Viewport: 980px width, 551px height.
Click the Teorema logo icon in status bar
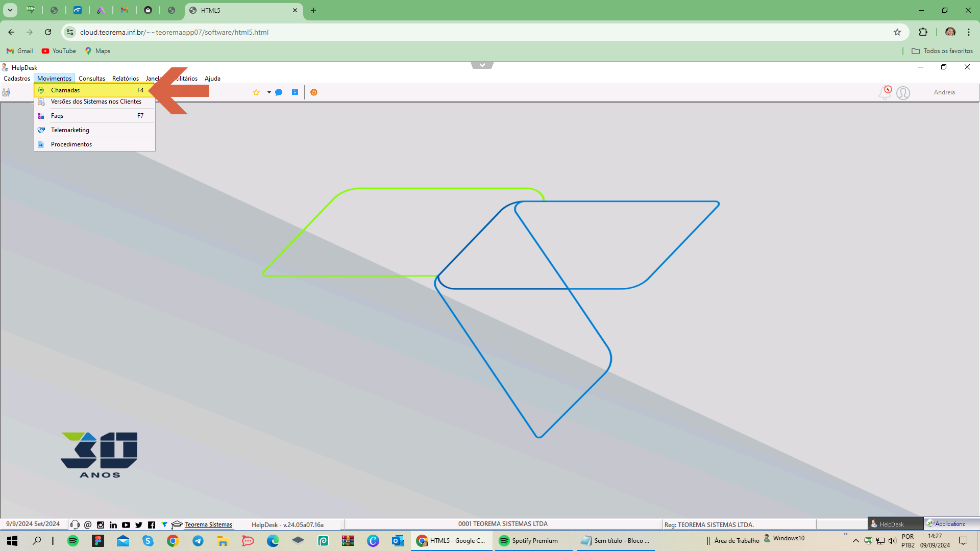tap(164, 524)
